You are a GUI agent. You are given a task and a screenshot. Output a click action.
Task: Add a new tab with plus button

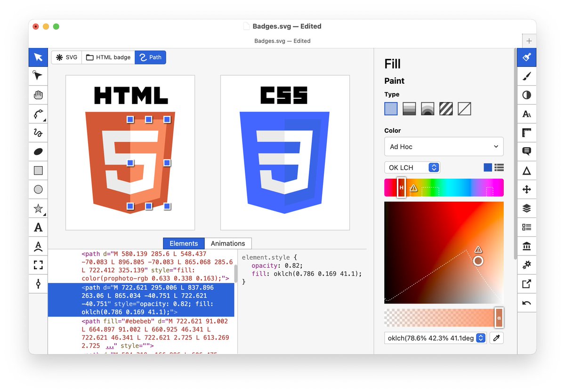(x=529, y=41)
